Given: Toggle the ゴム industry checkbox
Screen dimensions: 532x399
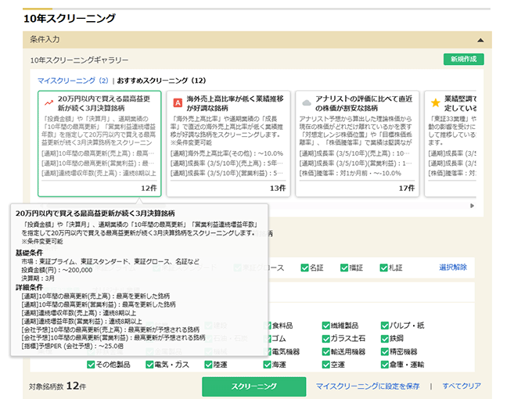Looking at the screenshot, I should click(268, 338).
